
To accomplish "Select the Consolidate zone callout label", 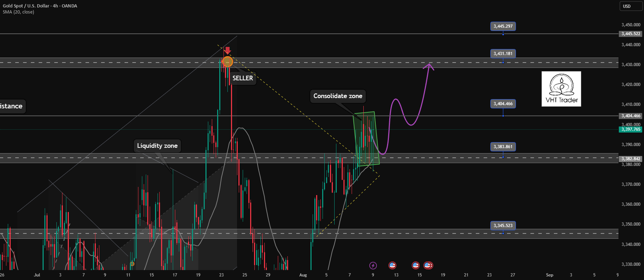I will pyautogui.click(x=338, y=96).
